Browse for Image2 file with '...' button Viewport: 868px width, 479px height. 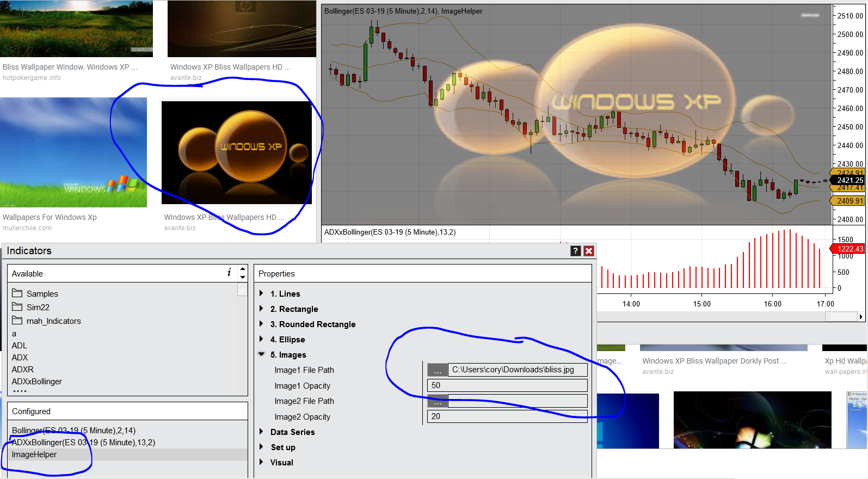(x=438, y=401)
